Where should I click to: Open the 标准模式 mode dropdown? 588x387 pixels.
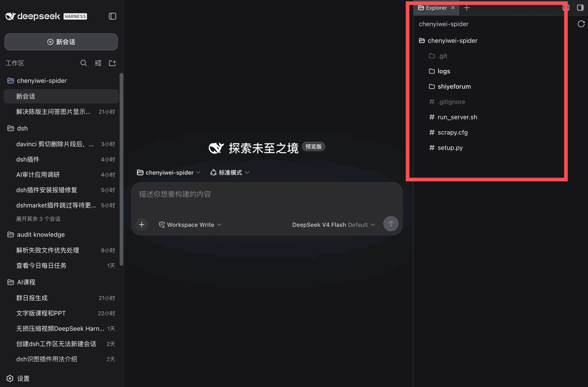click(230, 173)
